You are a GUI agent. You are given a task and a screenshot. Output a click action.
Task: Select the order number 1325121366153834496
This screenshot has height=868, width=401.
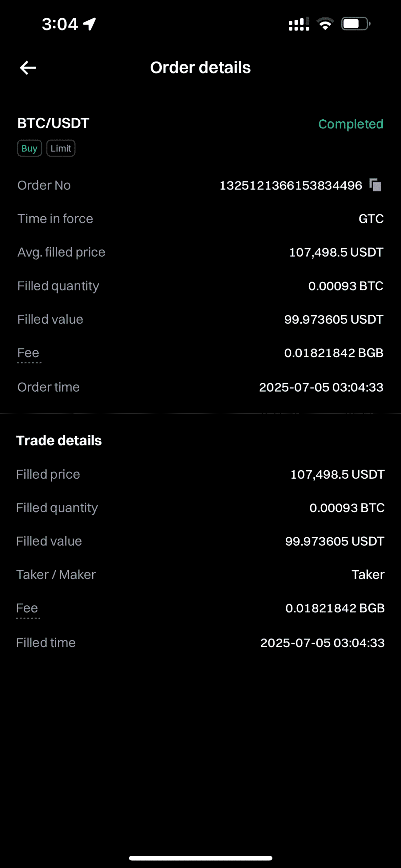tap(291, 185)
